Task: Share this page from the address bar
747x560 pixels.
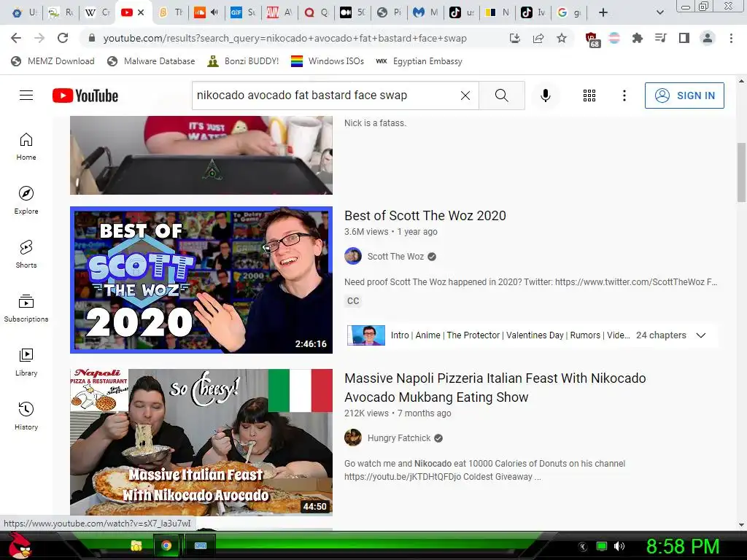Action: click(538, 38)
